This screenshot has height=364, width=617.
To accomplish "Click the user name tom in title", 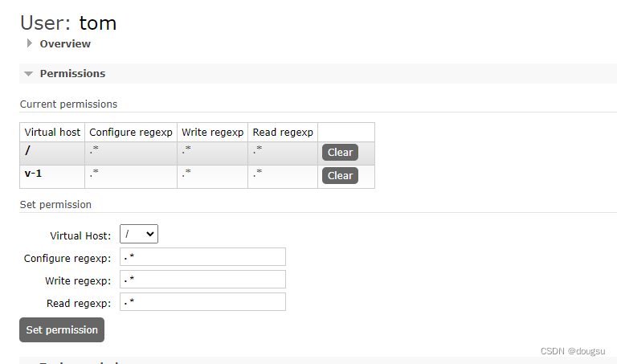I will 97,22.
